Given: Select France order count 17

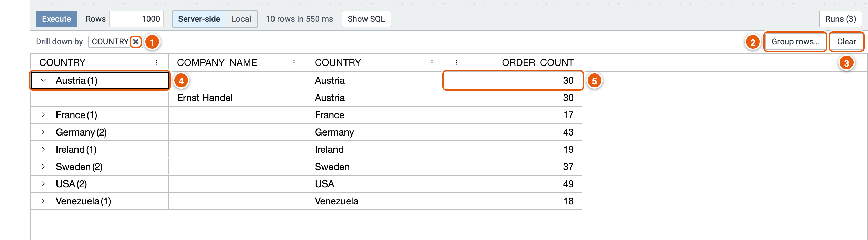Looking at the screenshot, I should point(513,115).
